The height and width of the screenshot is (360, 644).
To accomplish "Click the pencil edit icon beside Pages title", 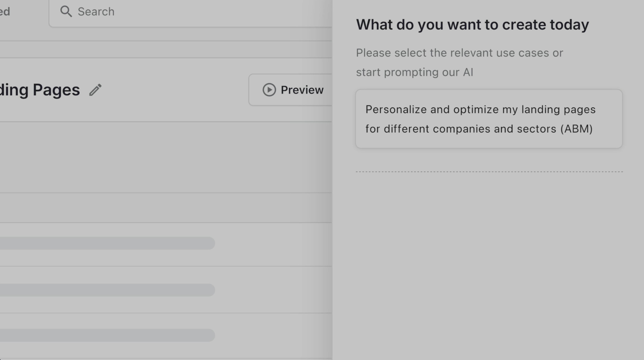I will (95, 90).
